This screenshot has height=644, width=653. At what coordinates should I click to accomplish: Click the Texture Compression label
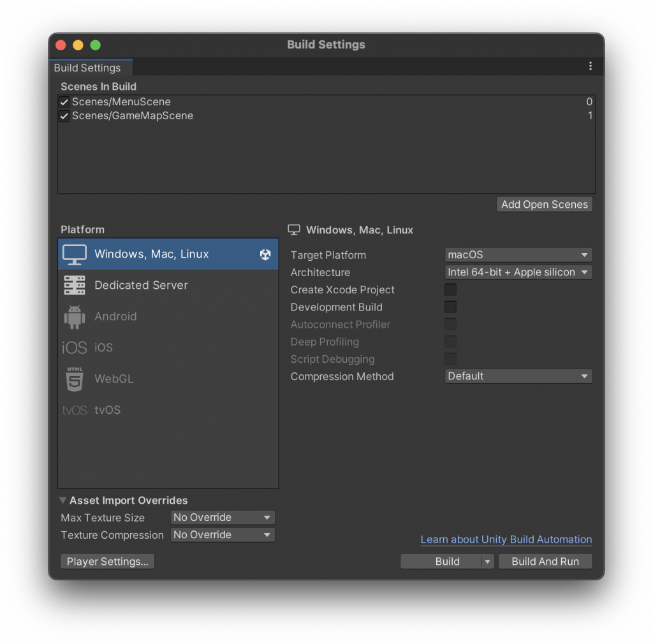point(112,536)
